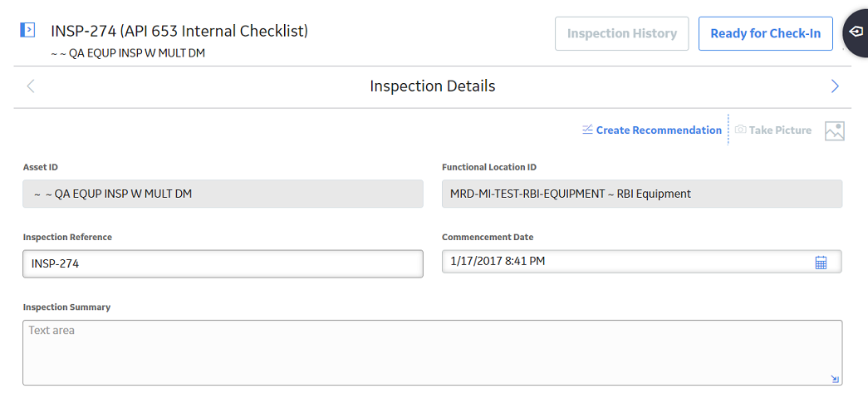Click the Ready for Check-In button
This screenshot has height=398, width=868.
point(766,34)
